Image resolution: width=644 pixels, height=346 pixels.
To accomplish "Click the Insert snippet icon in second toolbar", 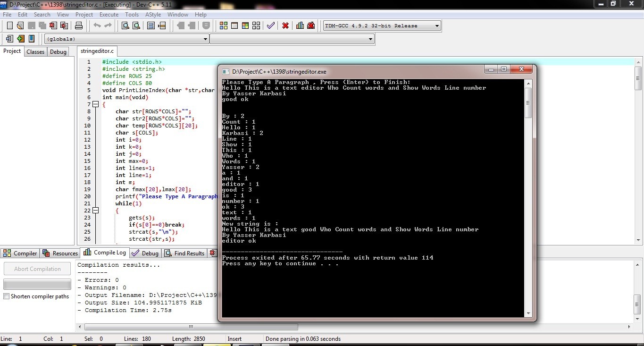I will pyautogui.click(x=9, y=39).
